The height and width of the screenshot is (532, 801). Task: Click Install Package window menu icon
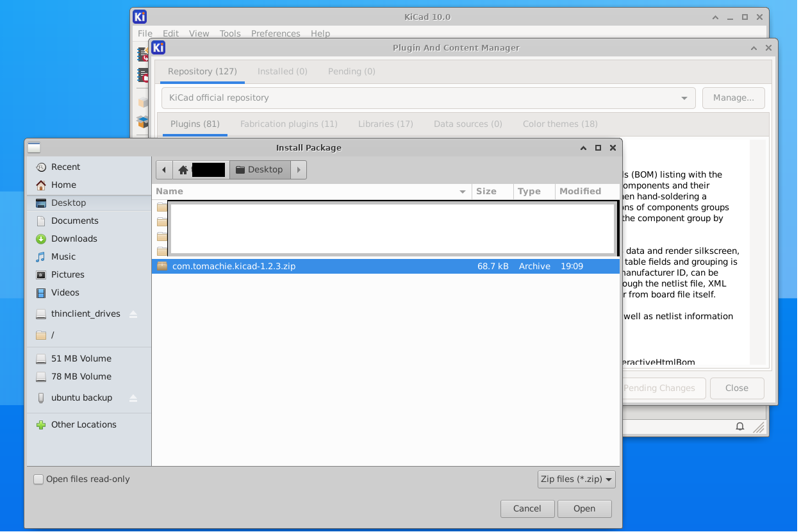[34, 147]
